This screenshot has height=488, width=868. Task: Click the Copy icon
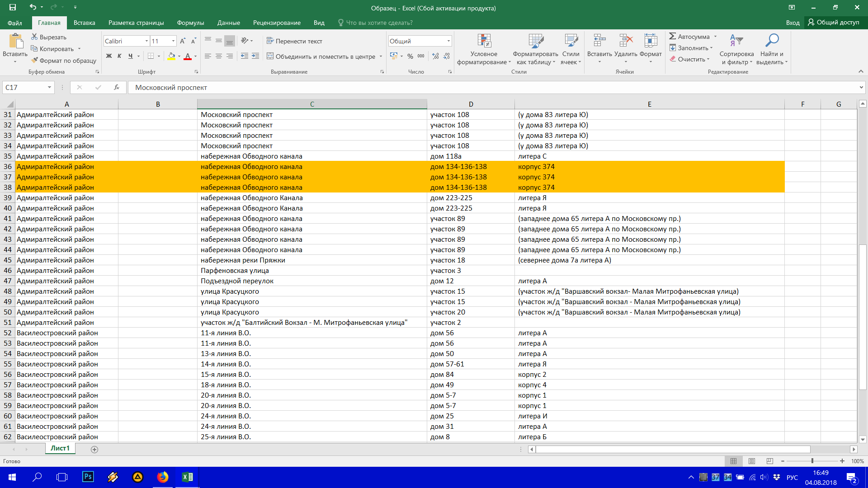[34, 48]
